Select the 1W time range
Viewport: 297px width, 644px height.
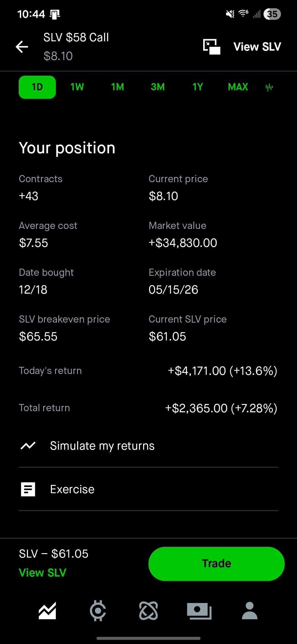coord(77,87)
